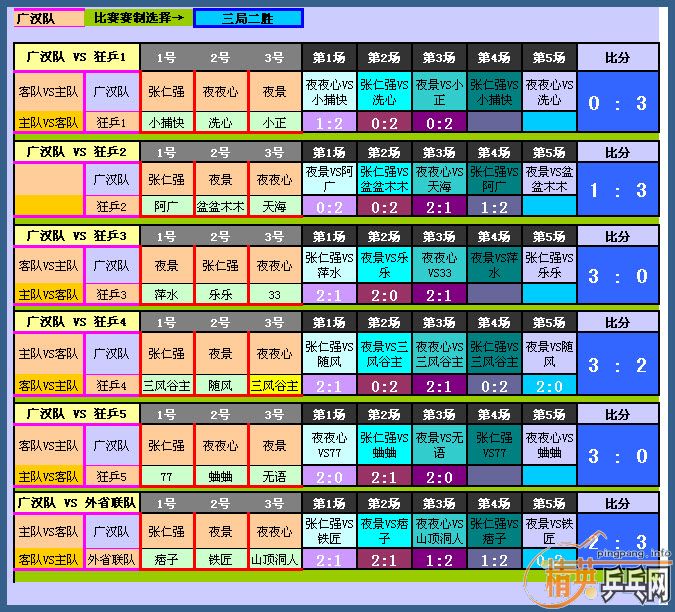Click the 狂乒2 team name cell in roster
Viewport: 675px width, 612px height.
click(x=112, y=207)
